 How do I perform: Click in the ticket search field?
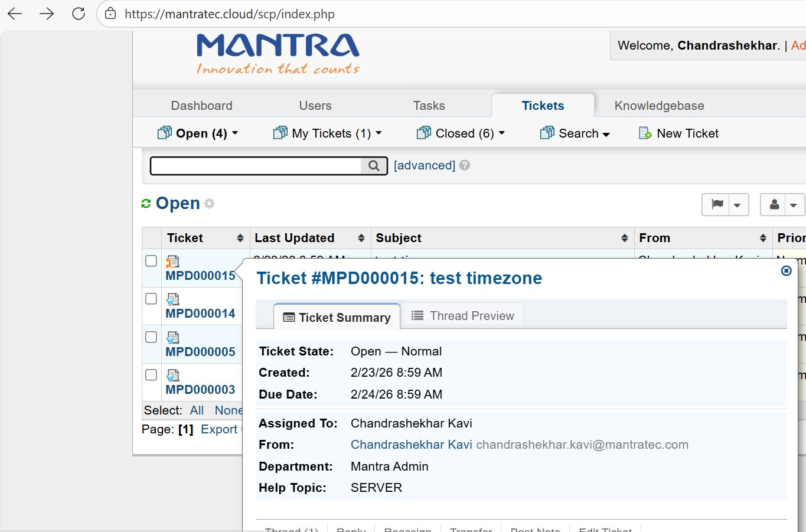click(x=255, y=166)
